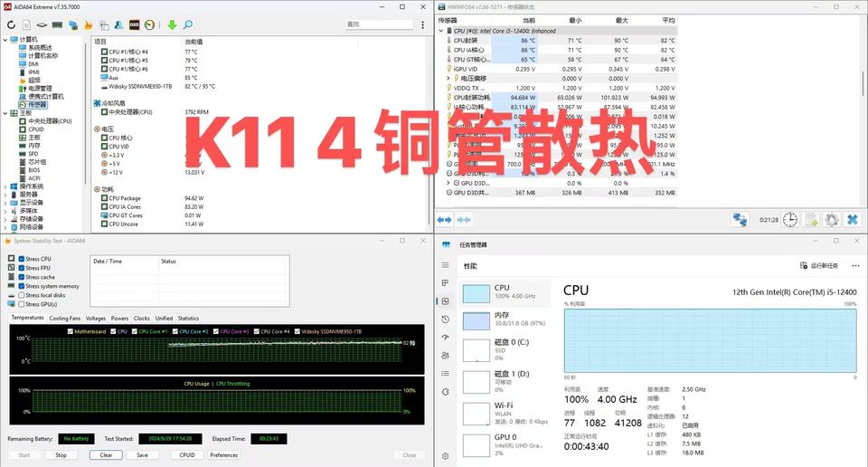Screen dimensions: 868x467
Task: Collapse HWiNFO CPU [#0] sensor group
Action: click(x=441, y=31)
